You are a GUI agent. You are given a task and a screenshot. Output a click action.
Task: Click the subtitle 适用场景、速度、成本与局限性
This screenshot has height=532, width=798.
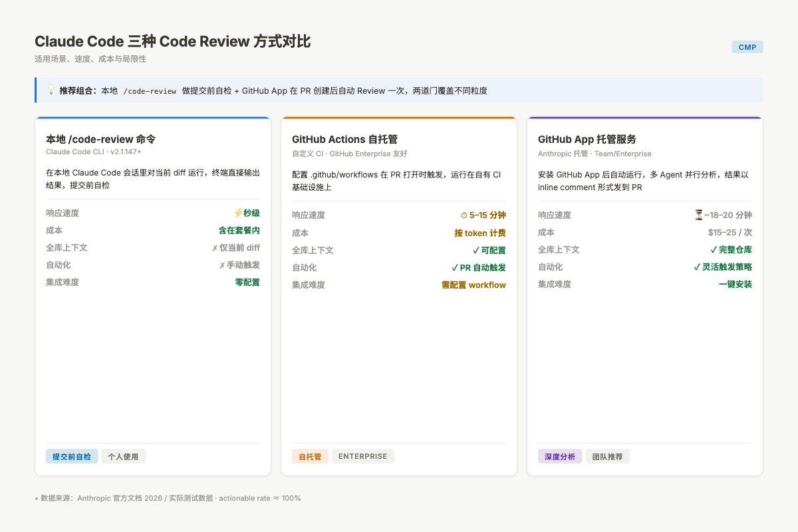90,59
